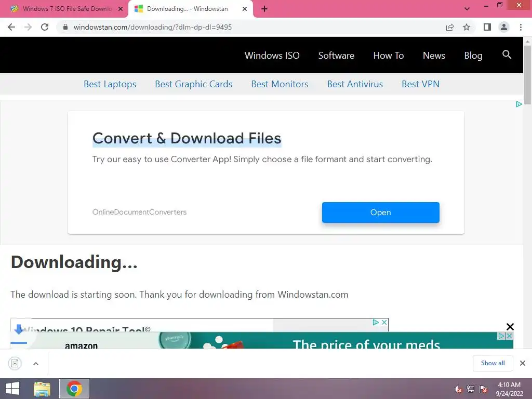The image size is (532, 399).
Task: Open the tab search dropdown
Action: pyautogui.click(x=467, y=9)
